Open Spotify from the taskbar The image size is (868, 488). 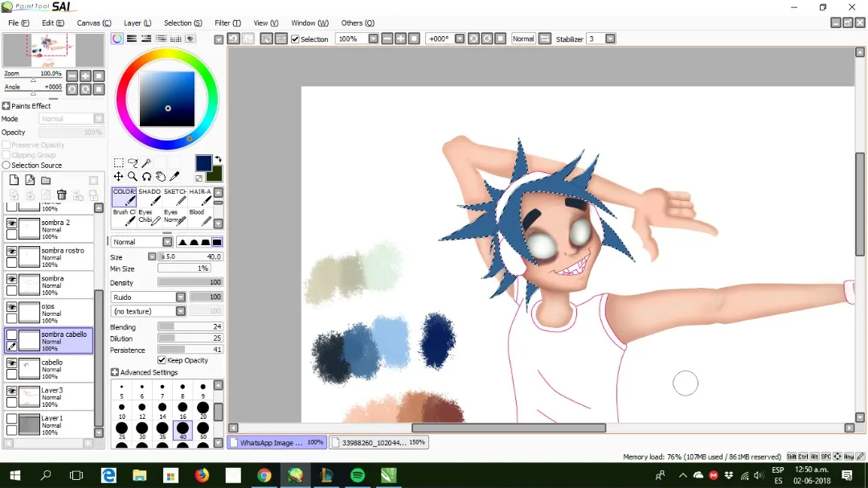358,475
